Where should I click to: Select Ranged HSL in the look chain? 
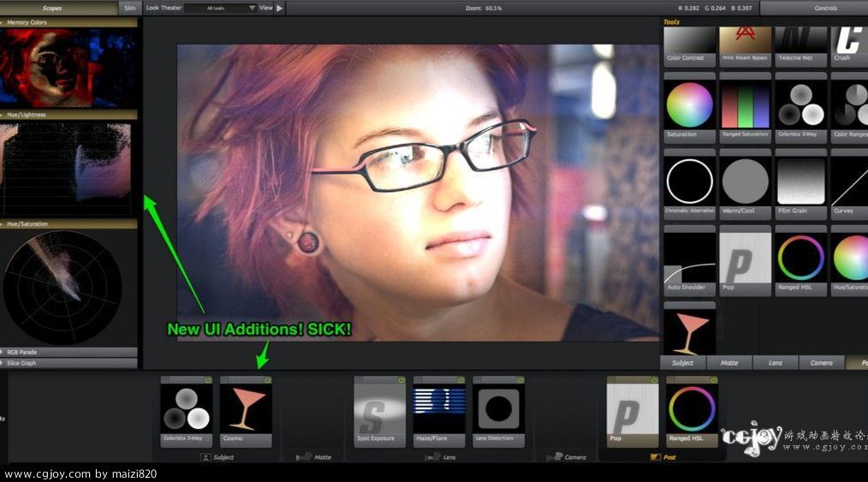click(x=692, y=412)
